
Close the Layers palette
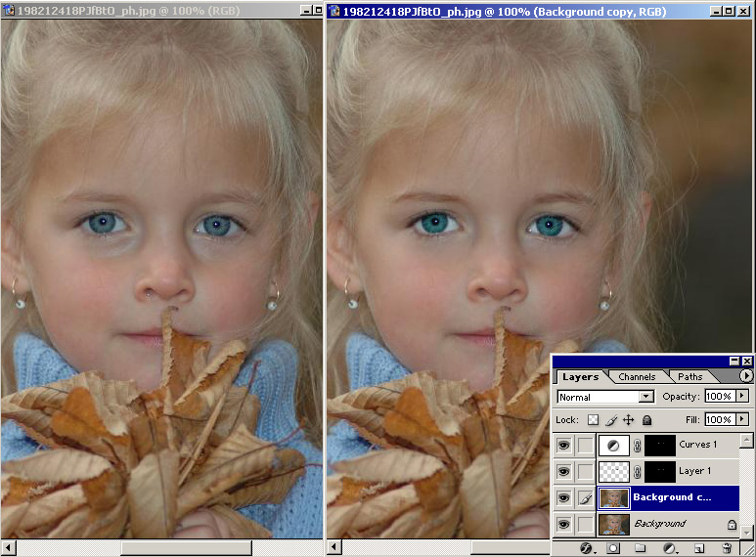(x=747, y=362)
